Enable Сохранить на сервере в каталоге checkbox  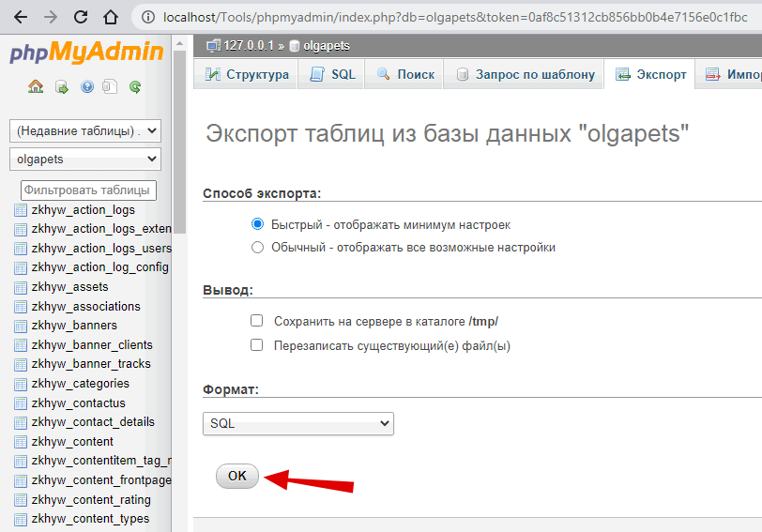256,321
